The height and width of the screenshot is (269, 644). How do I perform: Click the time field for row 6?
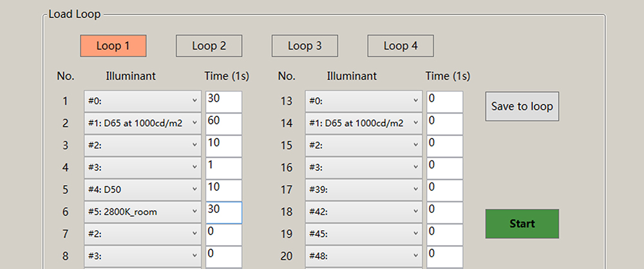click(x=224, y=213)
